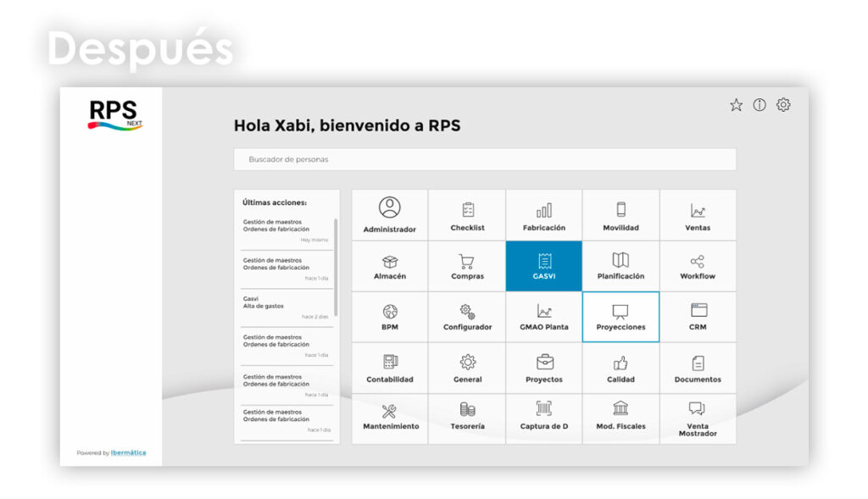Open the Proyecciones module tile
The image size is (868, 499).
point(620,317)
